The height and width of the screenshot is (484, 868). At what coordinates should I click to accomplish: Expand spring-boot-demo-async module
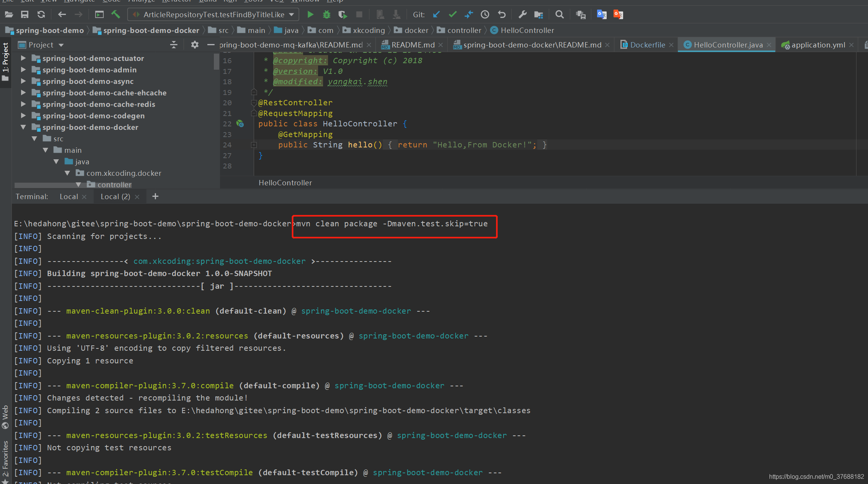(x=23, y=81)
